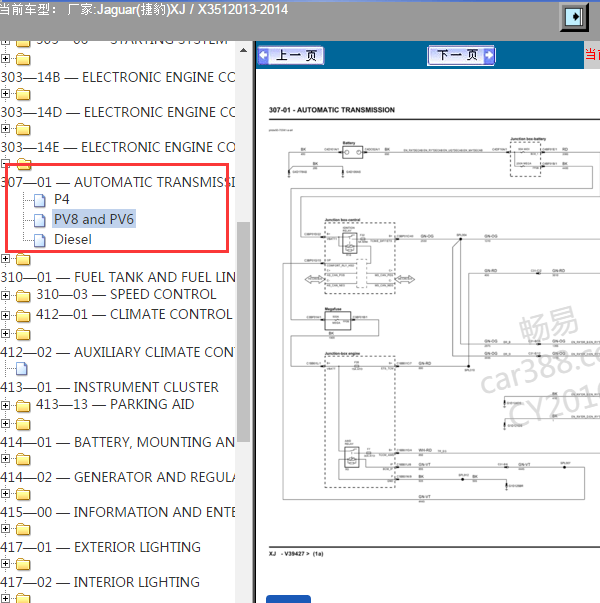
Task: Expand the 303—14E Electronic Engine node
Action: point(5,128)
